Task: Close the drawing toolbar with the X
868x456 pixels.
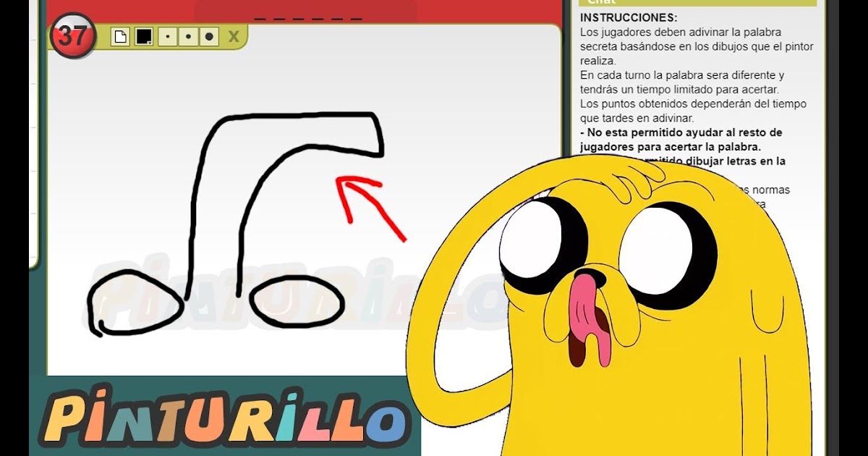Action: pos(234,36)
